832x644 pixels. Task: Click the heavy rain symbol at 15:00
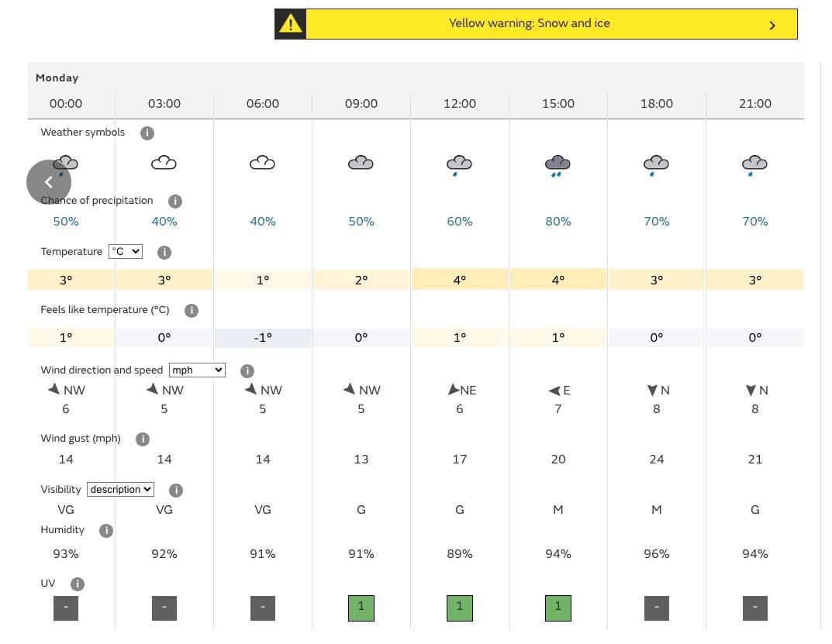[558, 165]
